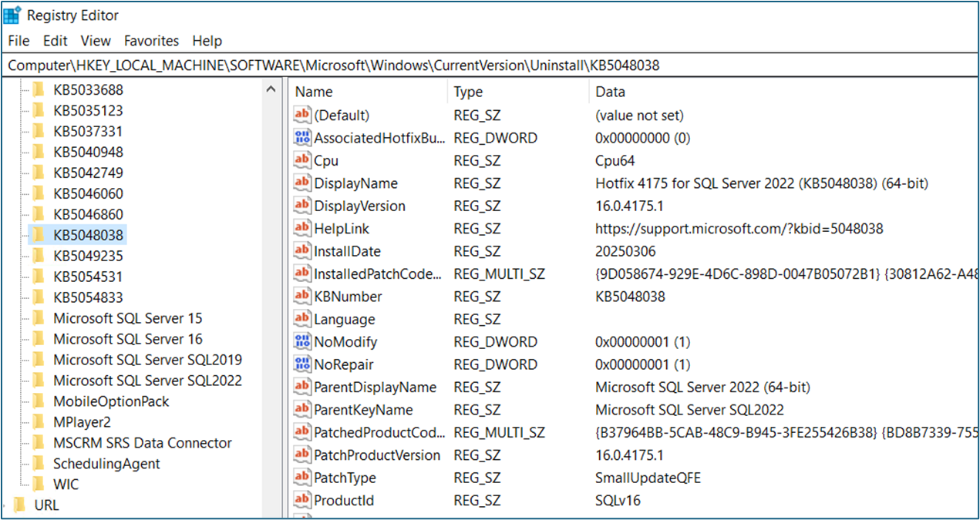Select the KB5054833 tree key

click(x=88, y=297)
